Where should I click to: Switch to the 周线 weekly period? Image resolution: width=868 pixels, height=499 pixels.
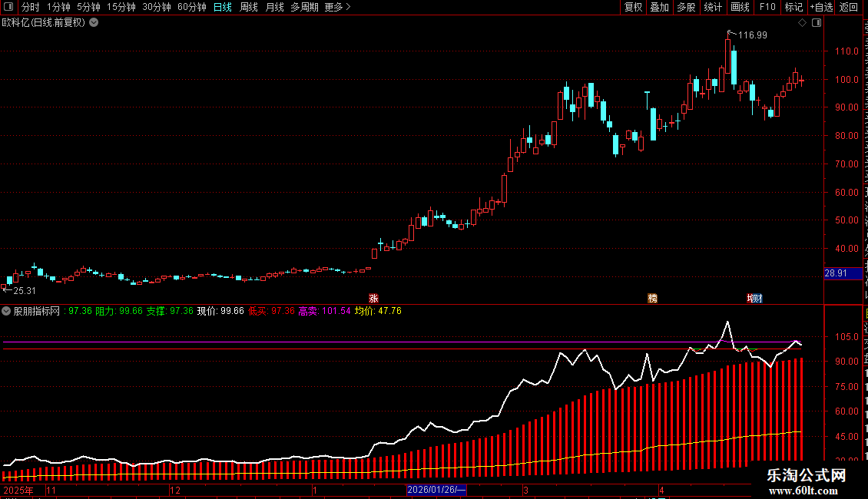click(249, 7)
